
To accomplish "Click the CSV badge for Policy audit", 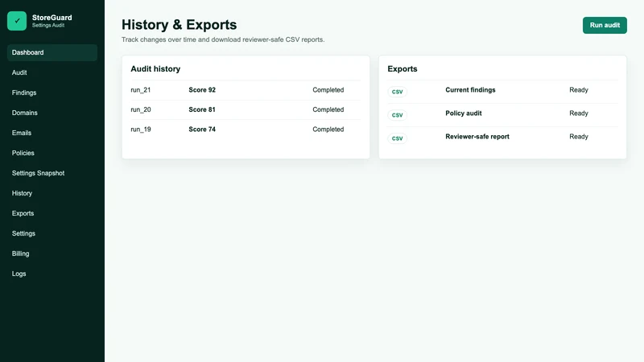I will coord(397,115).
